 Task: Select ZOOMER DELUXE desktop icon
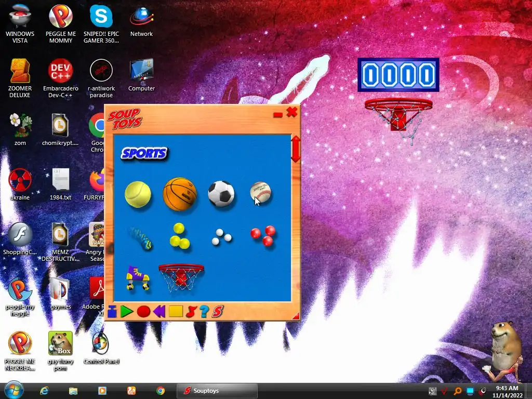tap(20, 78)
